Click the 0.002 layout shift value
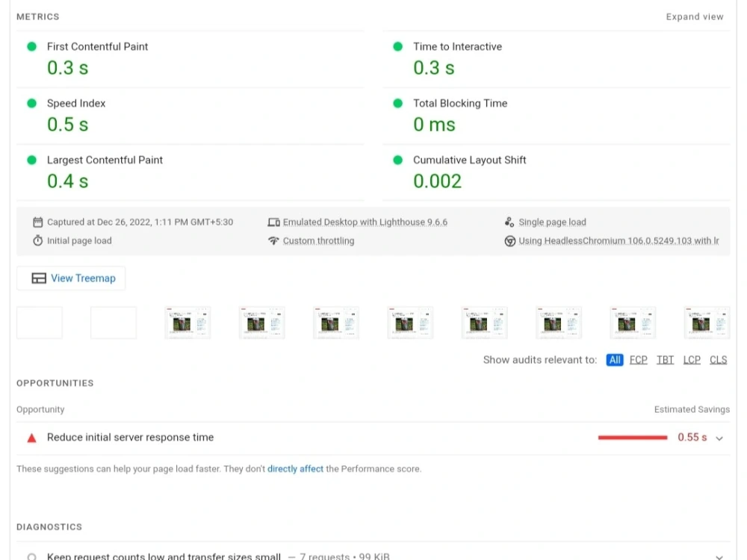747x560 pixels. pos(437,181)
